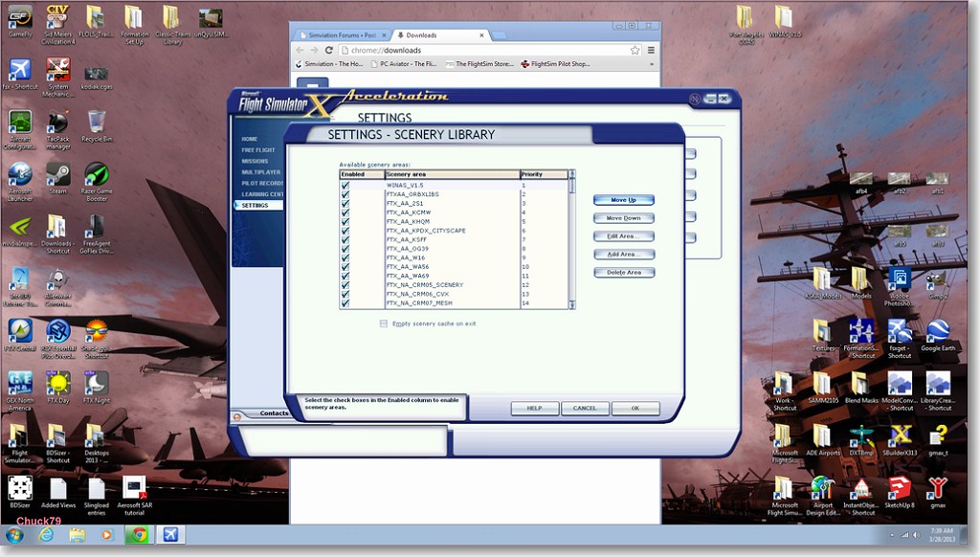980x557 pixels.
Task: Open the Recycle Bin on the desktop
Action: tap(96, 123)
